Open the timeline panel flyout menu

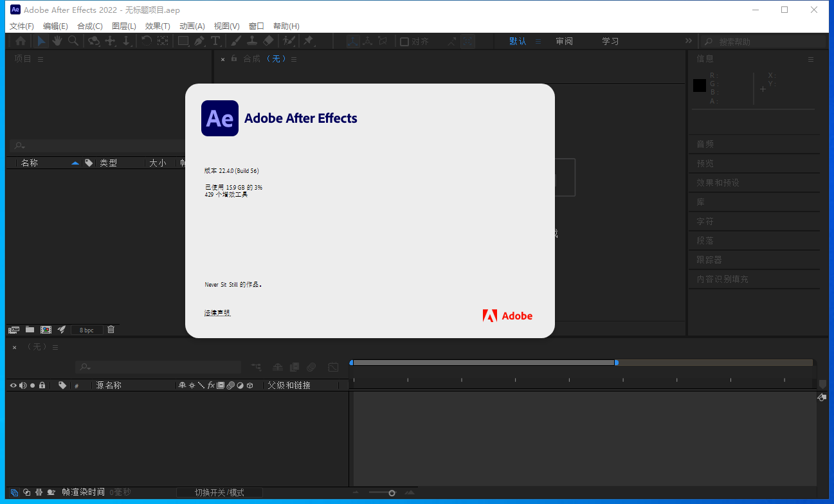[55, 347]
